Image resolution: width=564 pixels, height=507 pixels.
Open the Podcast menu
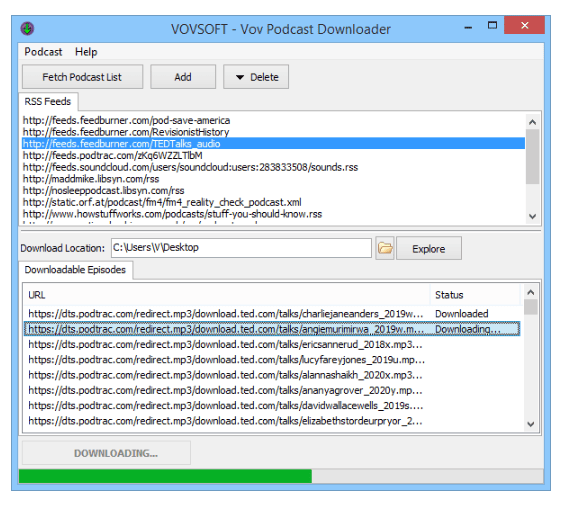point(43,52)
